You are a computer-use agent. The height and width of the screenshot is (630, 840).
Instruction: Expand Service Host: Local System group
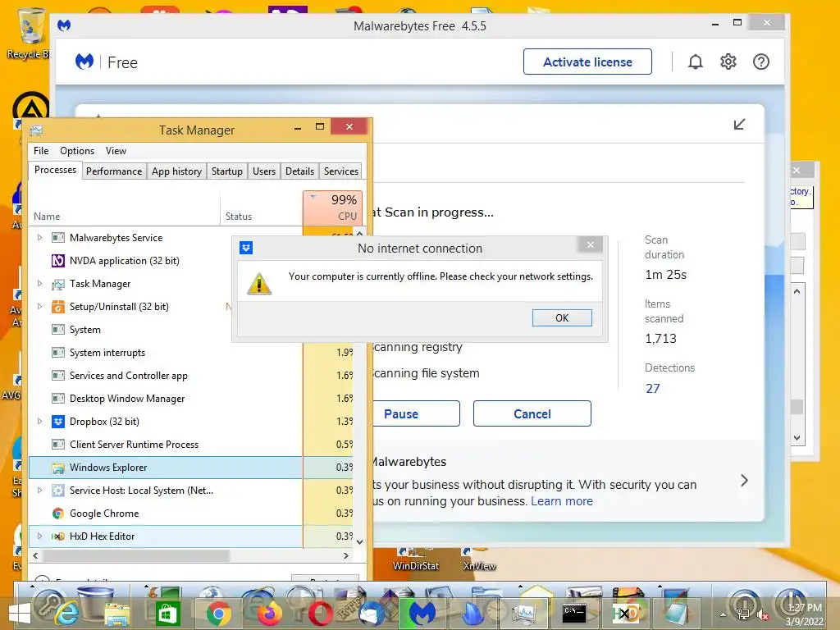coord(39,491)
